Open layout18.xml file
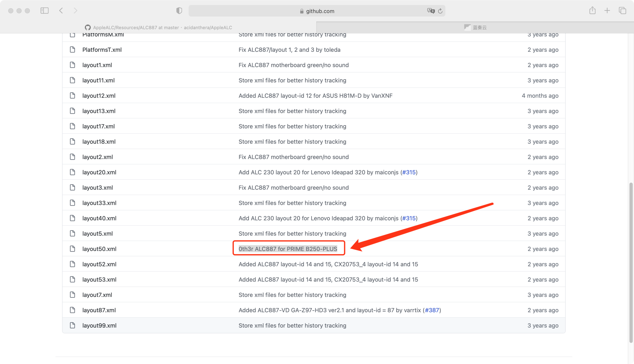634x364 pixels. click(x=99, y=141)
